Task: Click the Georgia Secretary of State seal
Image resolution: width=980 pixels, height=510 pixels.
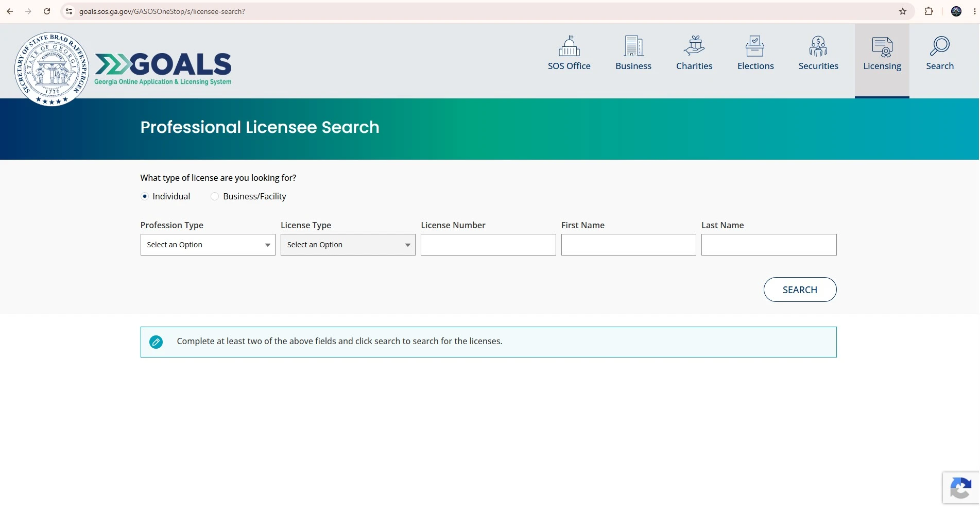Action: (x=51, y=69)
